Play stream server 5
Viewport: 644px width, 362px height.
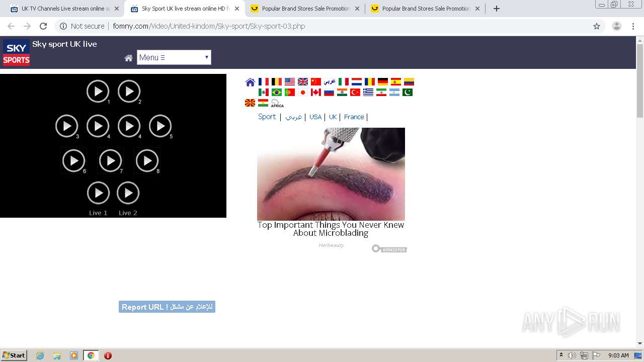coord(160,126)
